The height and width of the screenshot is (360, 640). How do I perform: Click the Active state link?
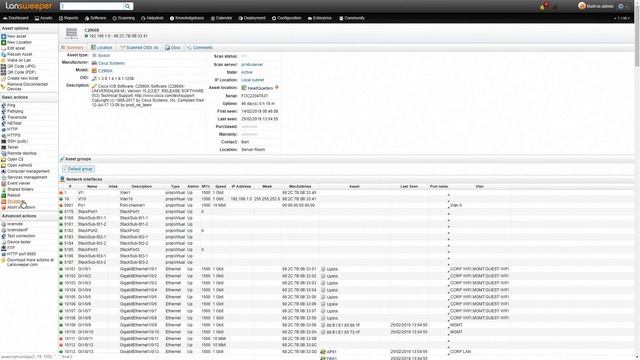247,72
